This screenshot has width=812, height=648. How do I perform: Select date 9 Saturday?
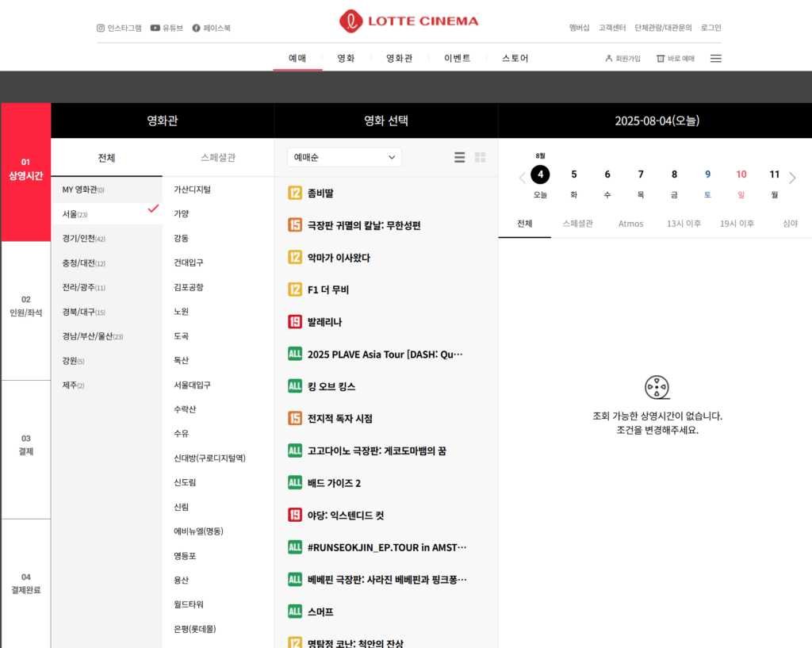point(707,174)
